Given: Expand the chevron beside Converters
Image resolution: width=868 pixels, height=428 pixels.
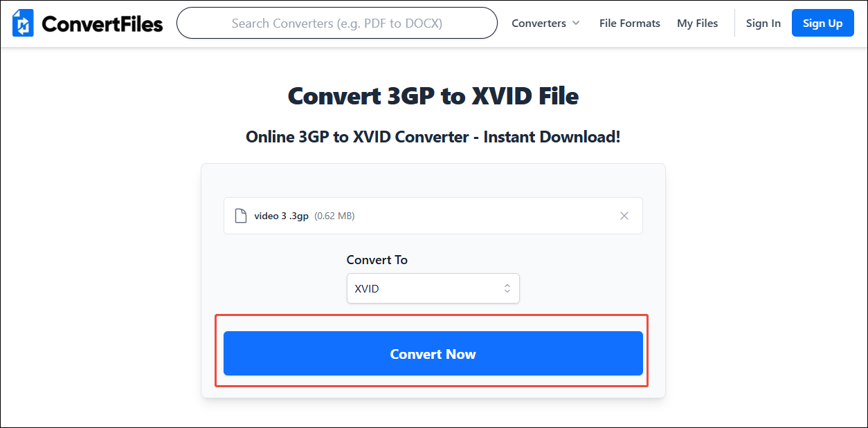Looking at the screenshot, I should point(575,24).
